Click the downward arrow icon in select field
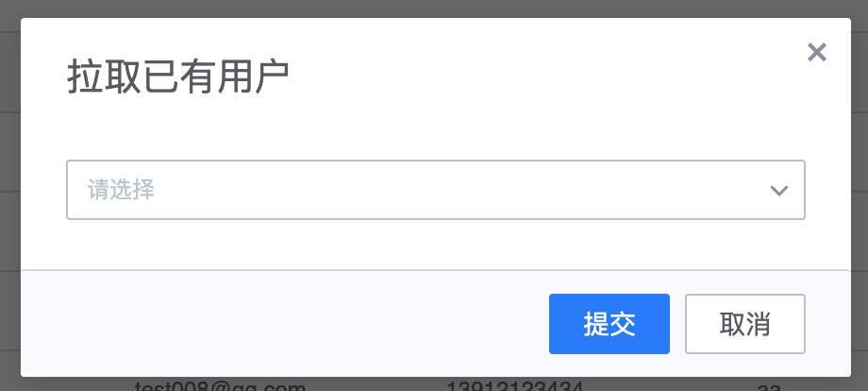Screen dimensions: 868x391 tap(779, 191)
